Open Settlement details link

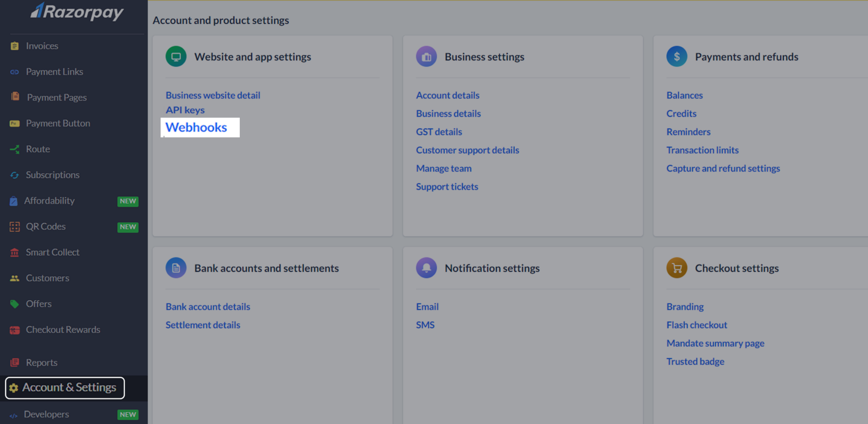[x=203, y=325]
